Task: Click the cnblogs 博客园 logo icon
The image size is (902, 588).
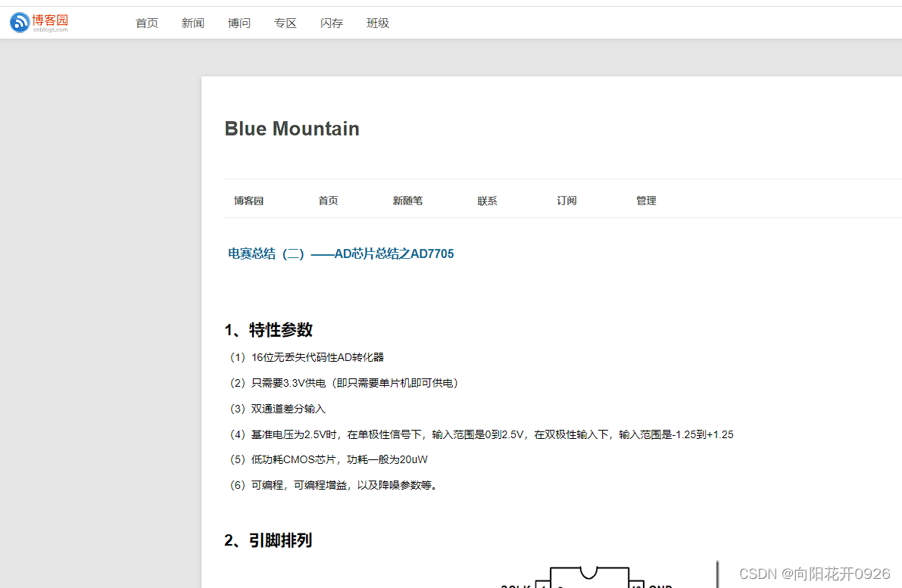Action: pyautogui.click(x=39, y=23)
